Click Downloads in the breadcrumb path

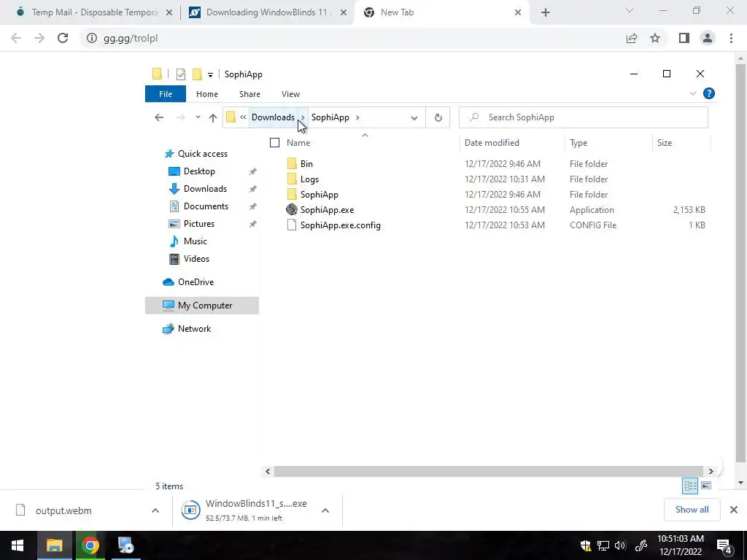tap(273, 117)
